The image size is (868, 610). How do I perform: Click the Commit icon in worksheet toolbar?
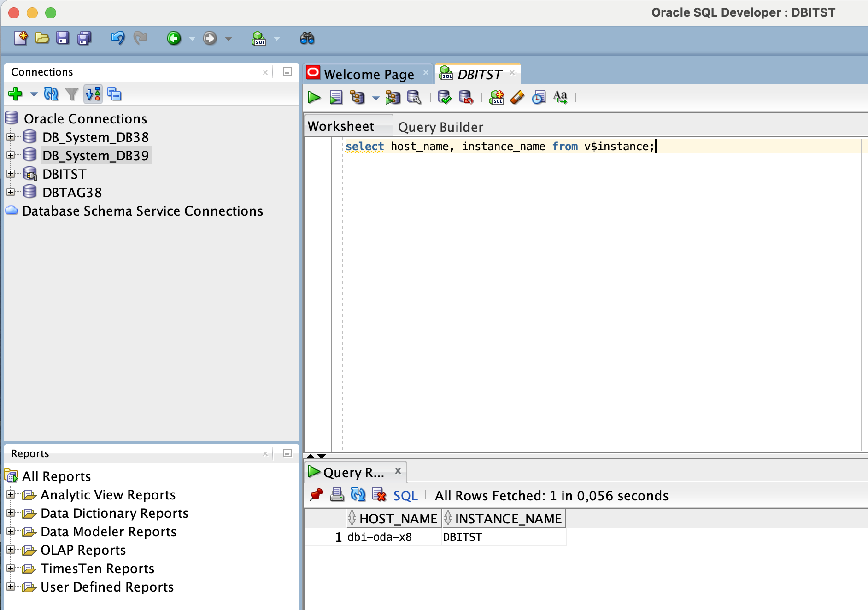(x=445, y=97)
